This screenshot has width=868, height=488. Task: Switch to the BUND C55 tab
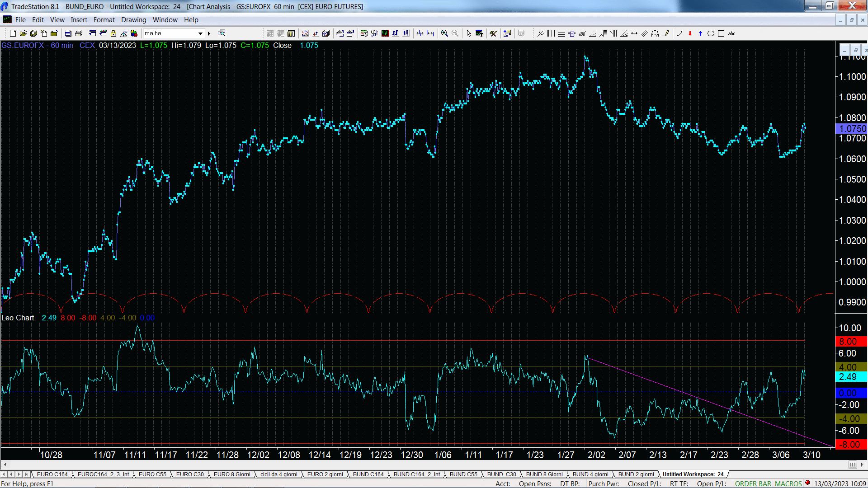point(463,474)
